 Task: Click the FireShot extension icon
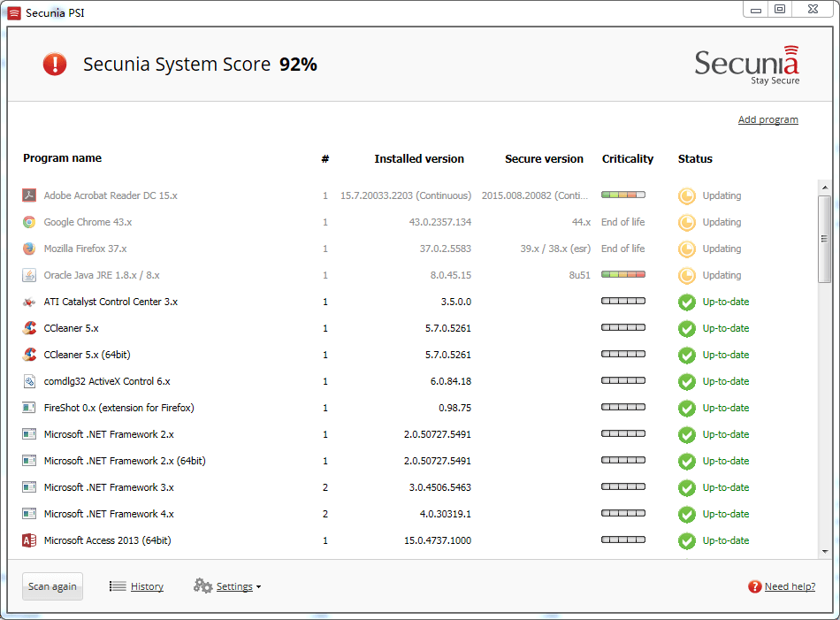coord(29,408)
